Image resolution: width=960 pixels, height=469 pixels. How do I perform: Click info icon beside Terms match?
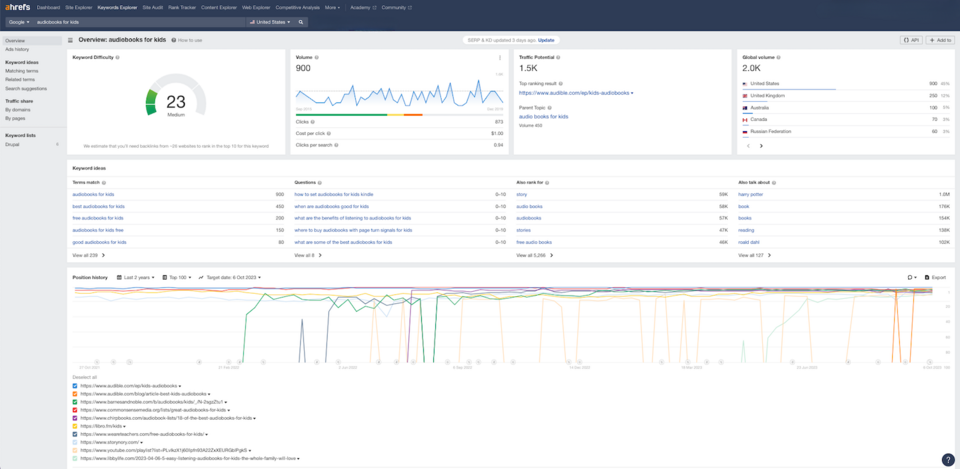point(104,182)
